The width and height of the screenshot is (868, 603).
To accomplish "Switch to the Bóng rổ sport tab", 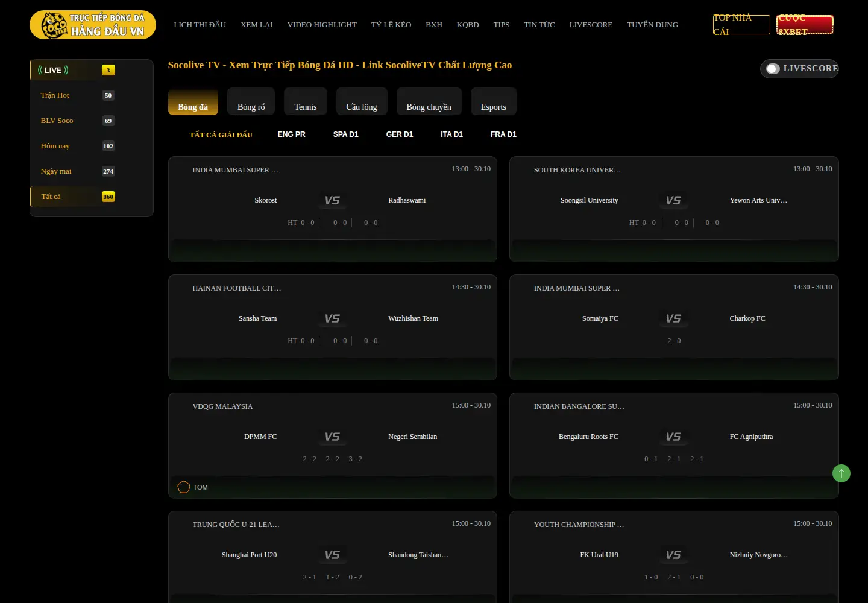I will [x=251, y=101].
